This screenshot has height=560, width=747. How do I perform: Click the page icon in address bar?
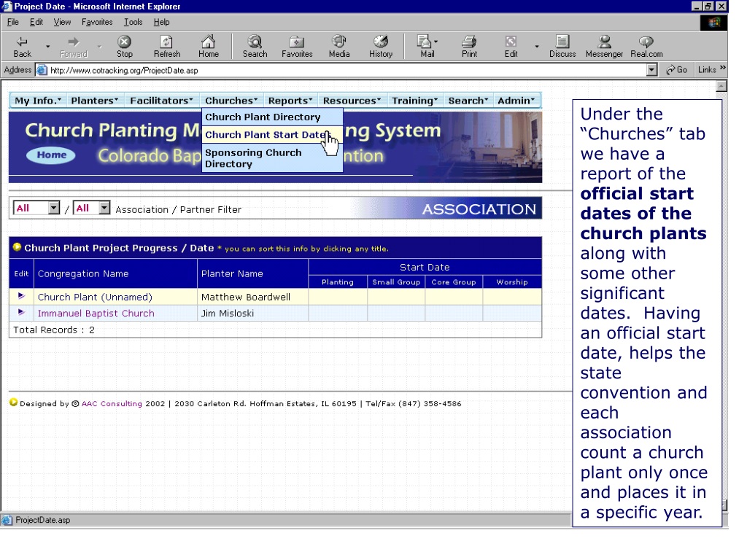point(42,70)
